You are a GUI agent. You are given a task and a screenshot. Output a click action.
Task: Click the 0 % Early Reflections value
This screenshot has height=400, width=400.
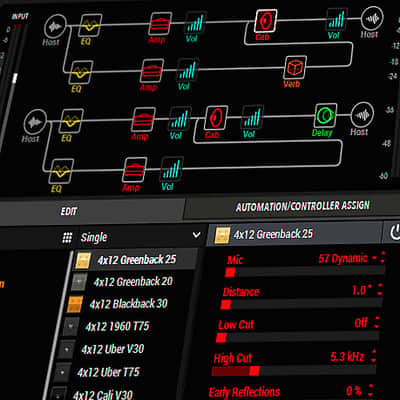click(354, 390)
